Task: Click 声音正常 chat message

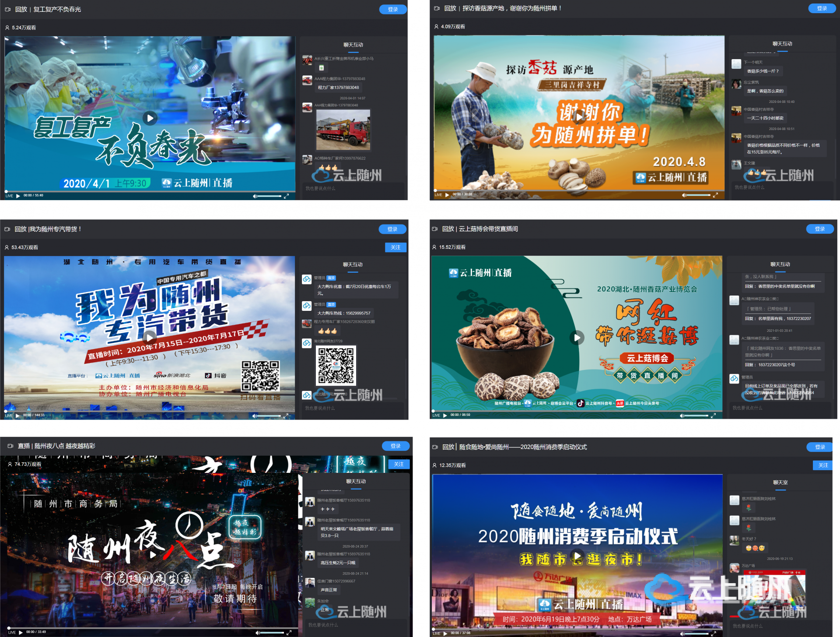Action: coord(329,590)
